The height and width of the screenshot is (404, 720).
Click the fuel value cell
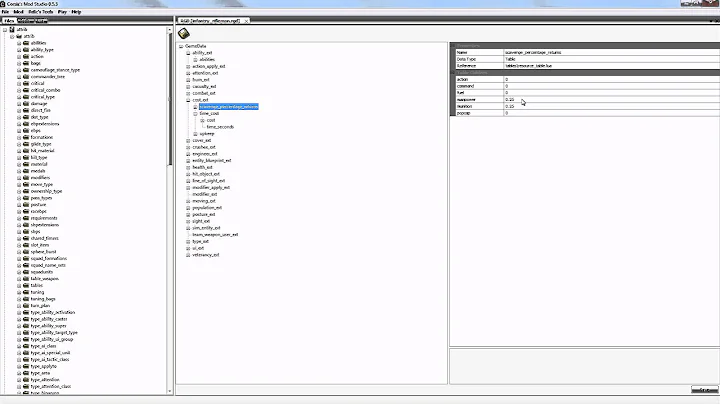[x=612, y=93]
